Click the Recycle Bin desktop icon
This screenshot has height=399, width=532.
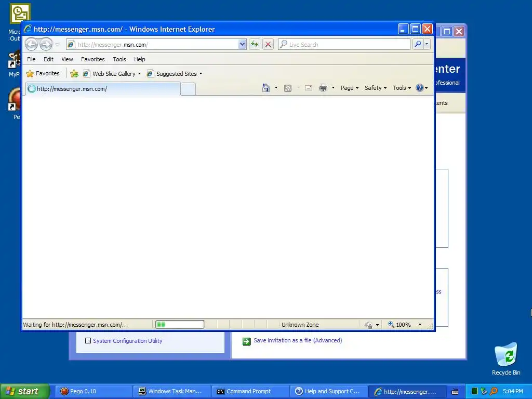pos(506,359)
